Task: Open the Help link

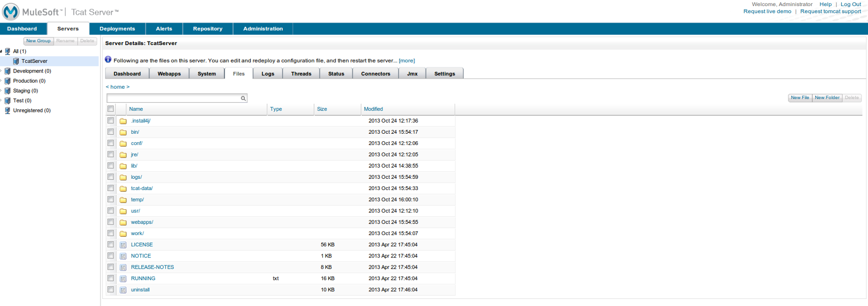Action: [x=825, y=4]
